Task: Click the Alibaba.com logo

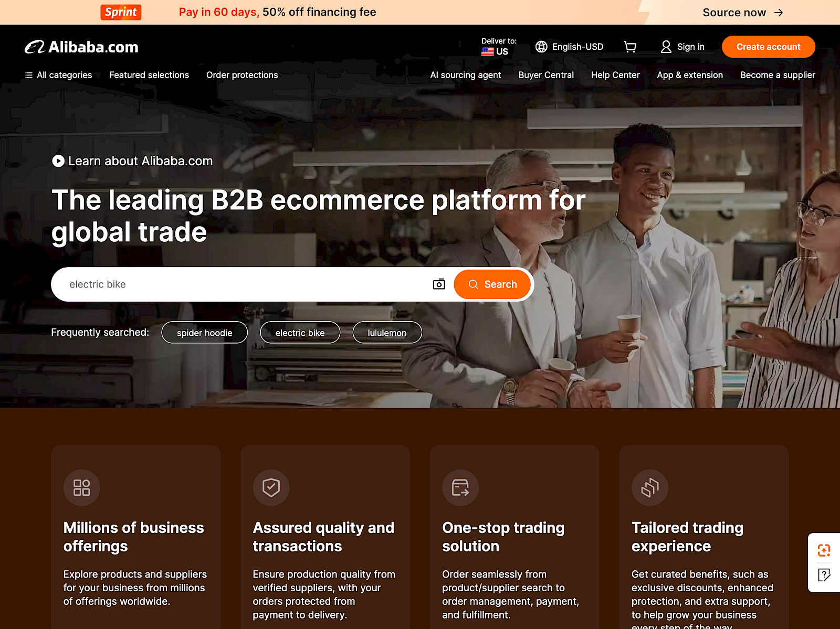Action: click(x=81, y=47)
